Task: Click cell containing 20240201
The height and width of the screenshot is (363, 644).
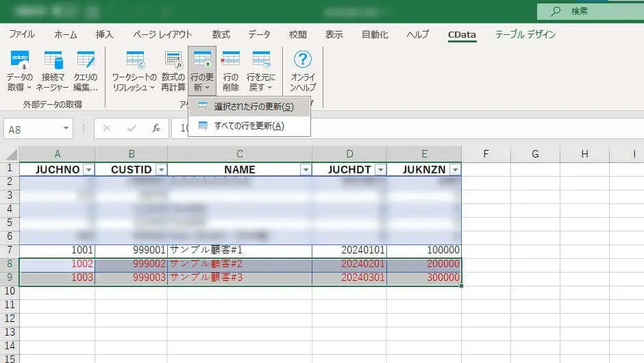Action: pyautogui.click(x=349, y=264)
